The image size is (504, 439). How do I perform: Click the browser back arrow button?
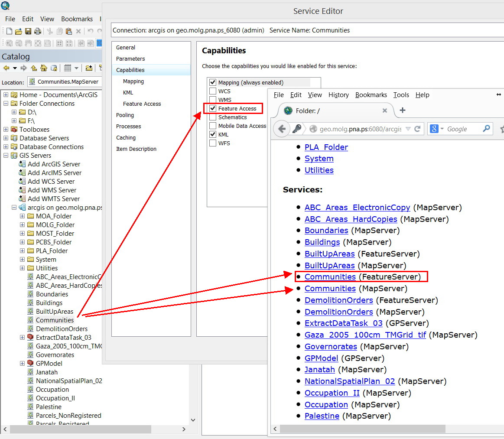(282, 129)
